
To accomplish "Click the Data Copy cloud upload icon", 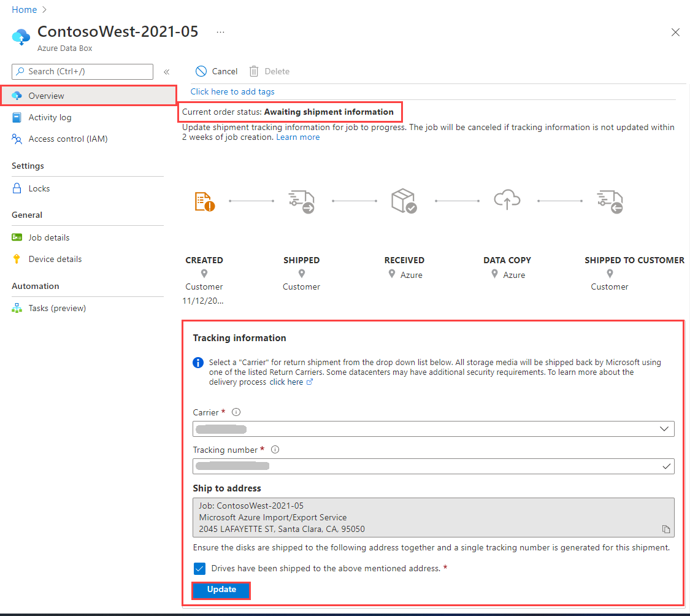I will (507, 199).
